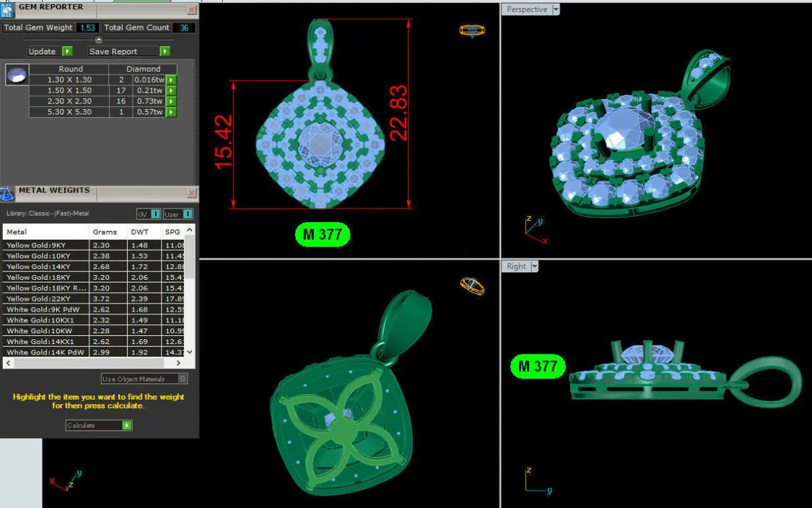Close the Metal Weights panel
Viewport: 812px width, 508px height.
(191, 194)
